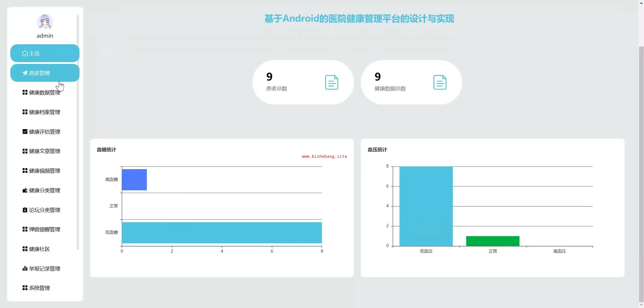
Task: Click the admin avatar image
Action: 45,22
